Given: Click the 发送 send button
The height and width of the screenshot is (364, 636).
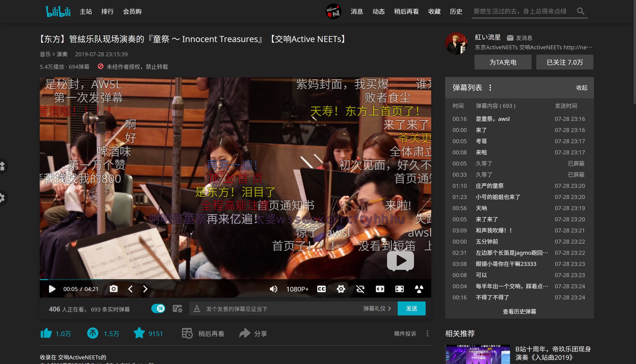Looking at the screenshot, I should pyautogui.click(x=411, y=308).
